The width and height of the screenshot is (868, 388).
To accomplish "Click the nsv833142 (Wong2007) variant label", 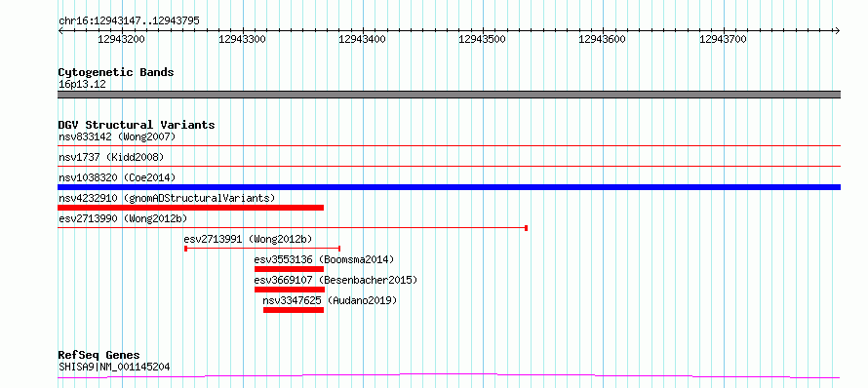I will [117, 136].
